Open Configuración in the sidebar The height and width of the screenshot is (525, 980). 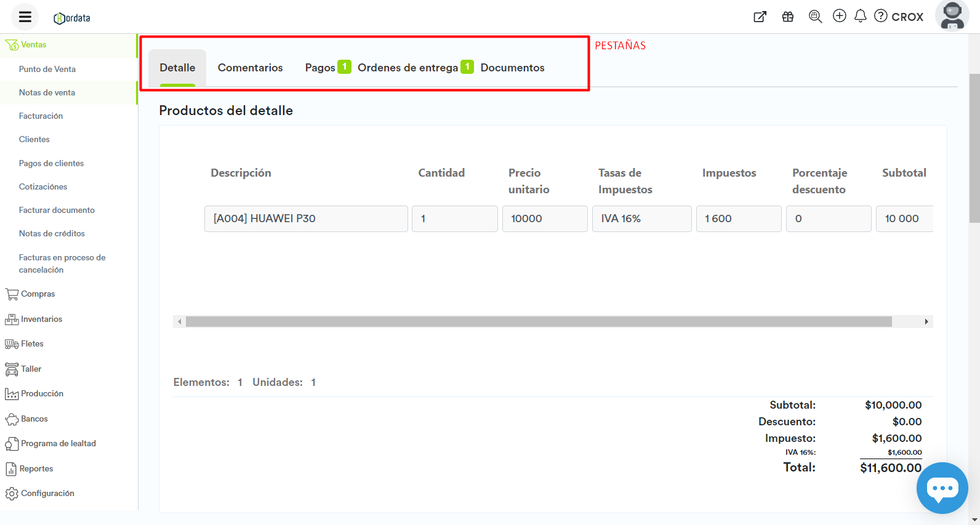(47, 494)
